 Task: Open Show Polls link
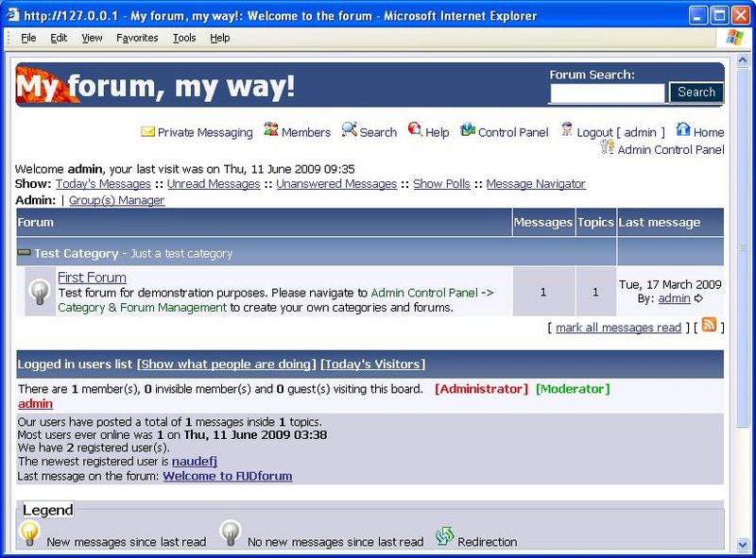441,183
